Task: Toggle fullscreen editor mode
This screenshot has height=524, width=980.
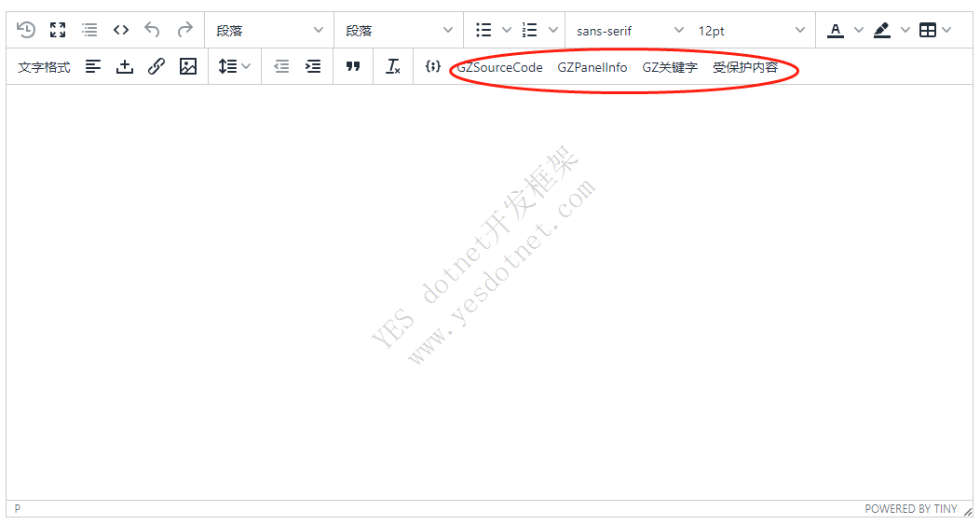Action: pyautogui.click(x=58, y=30)
